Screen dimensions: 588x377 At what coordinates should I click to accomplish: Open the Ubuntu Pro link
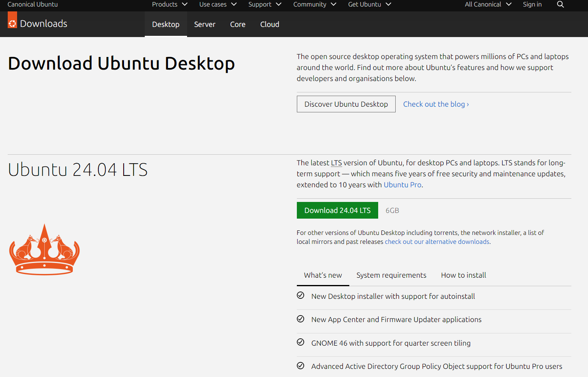[402, 184]
